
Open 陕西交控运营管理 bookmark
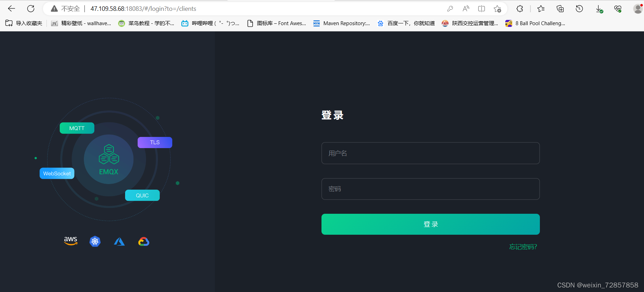(470, 23)
